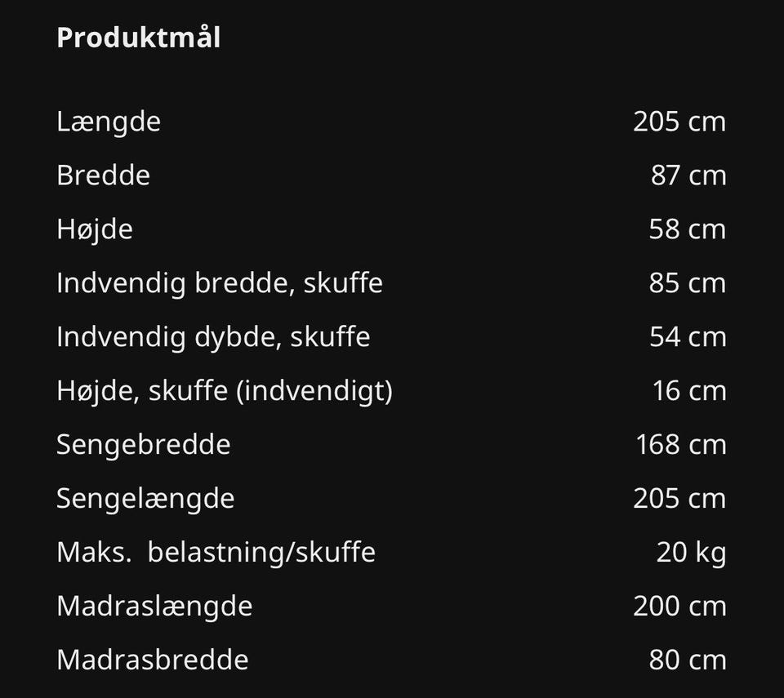The height and width of the screenshot is (698, 784).
Task: Click the Sengelængde label
Action: 145,499
